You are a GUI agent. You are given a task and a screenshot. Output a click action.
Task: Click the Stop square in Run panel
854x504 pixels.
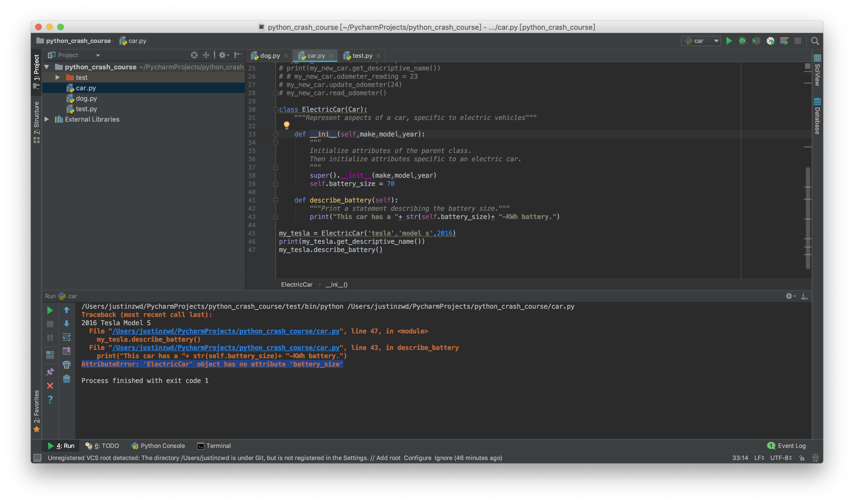pos(50,324)
